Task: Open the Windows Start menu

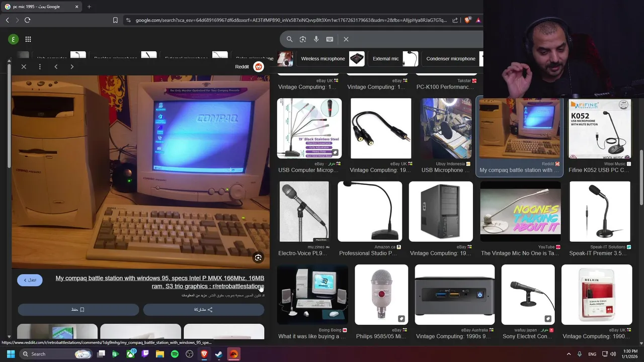Action: 11,354
